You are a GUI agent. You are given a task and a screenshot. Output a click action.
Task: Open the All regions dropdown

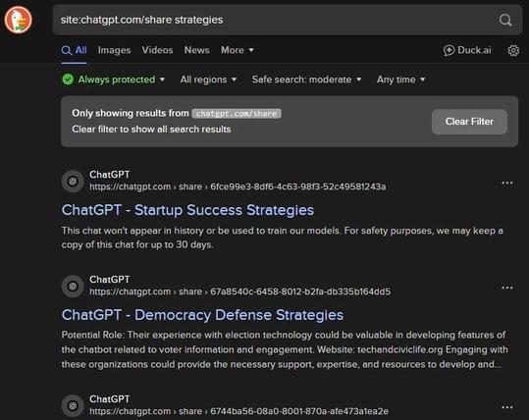(208, 79)
